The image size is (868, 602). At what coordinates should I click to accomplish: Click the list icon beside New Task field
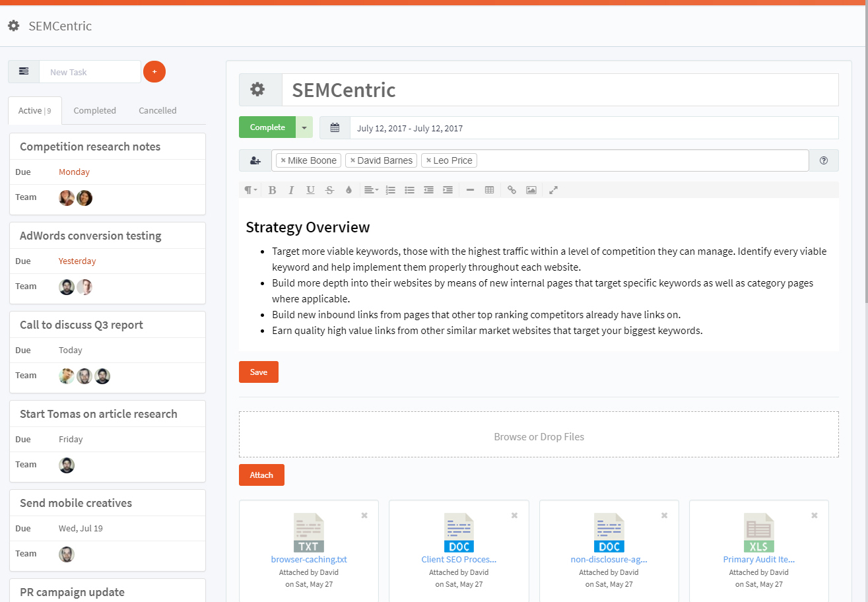(24, 72)
